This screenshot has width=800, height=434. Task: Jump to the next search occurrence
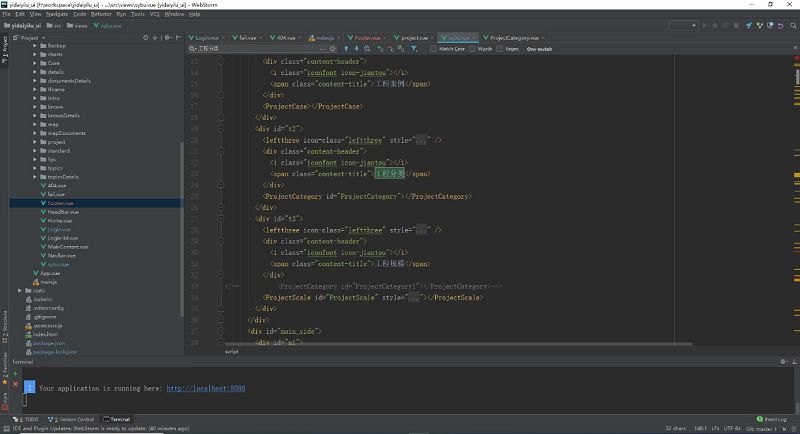tap(355, 48)
